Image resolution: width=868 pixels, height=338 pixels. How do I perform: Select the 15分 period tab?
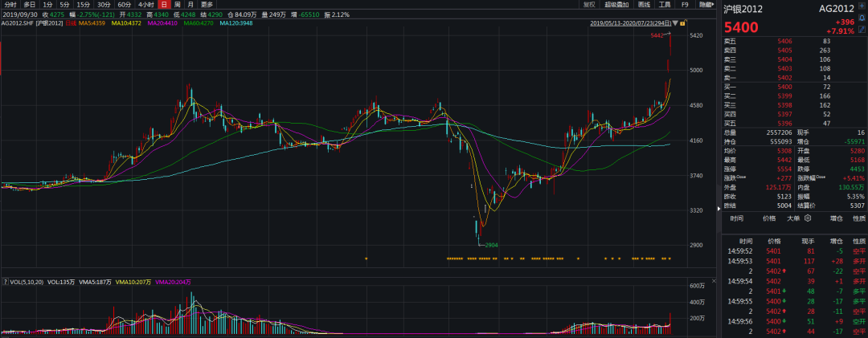[83, 5]
